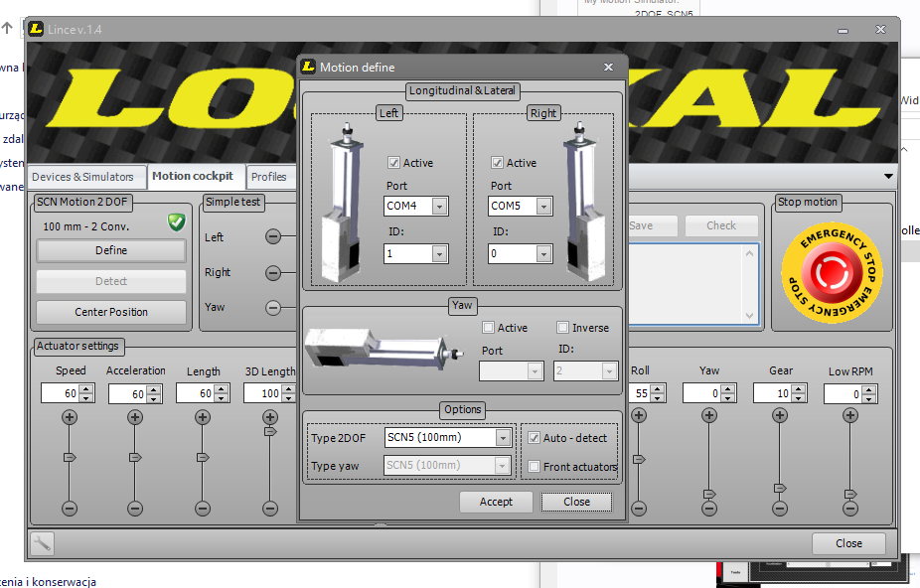Click the plus icon above Speed slider
Viewport: 920px width, 588px height.
(70, 417)
